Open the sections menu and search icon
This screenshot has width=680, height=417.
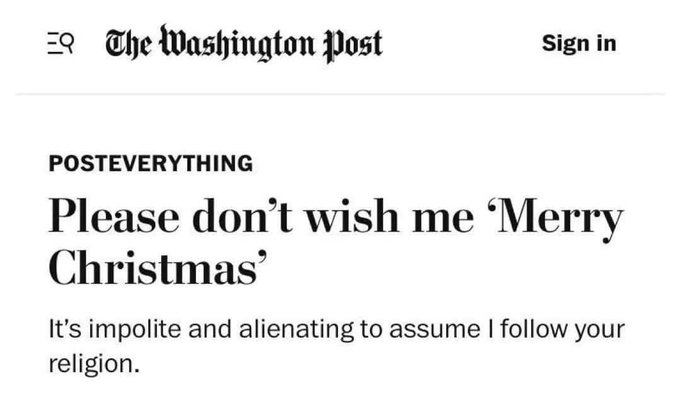[x=61, y=43]
